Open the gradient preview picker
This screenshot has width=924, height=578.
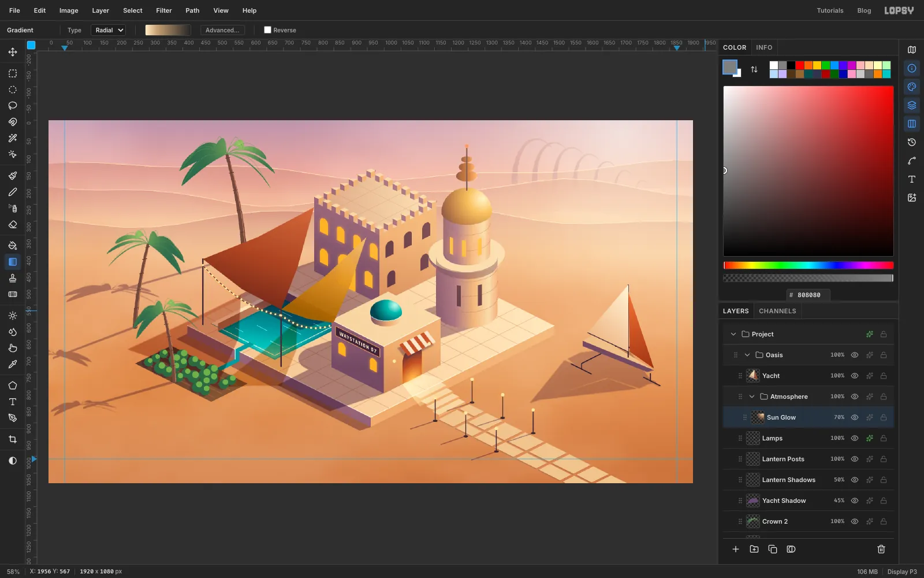[x=168, y=30]
